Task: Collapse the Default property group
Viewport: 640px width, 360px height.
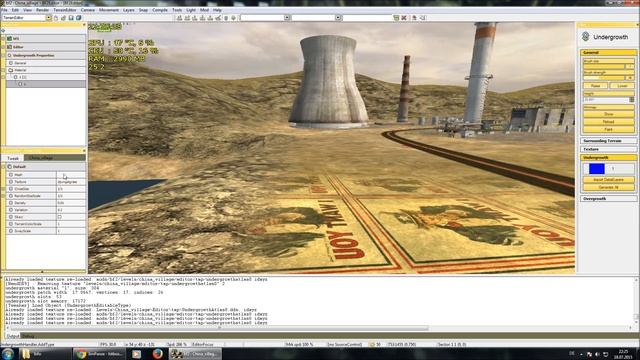Action: click(4, 167)
